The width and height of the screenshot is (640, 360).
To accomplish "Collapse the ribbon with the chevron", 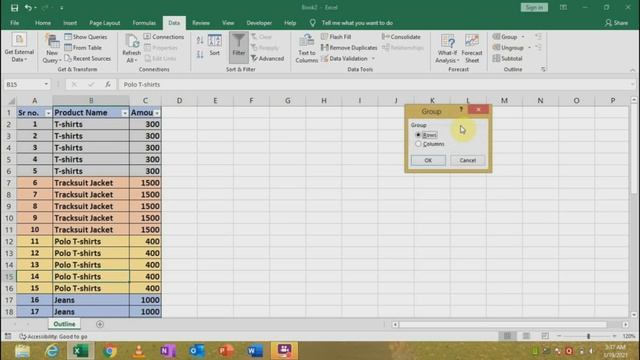I will pos(632,70).
